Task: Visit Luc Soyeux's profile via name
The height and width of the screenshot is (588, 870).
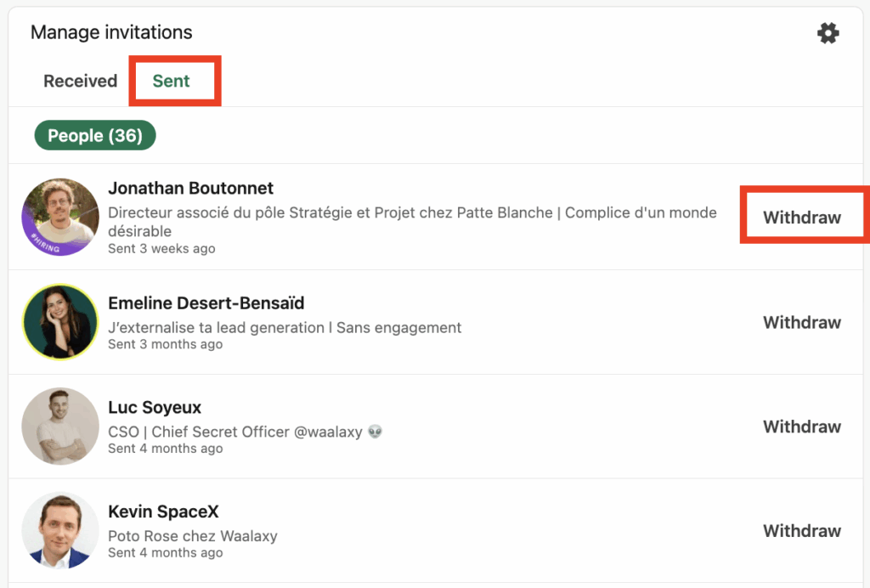Action: point(155,408)
